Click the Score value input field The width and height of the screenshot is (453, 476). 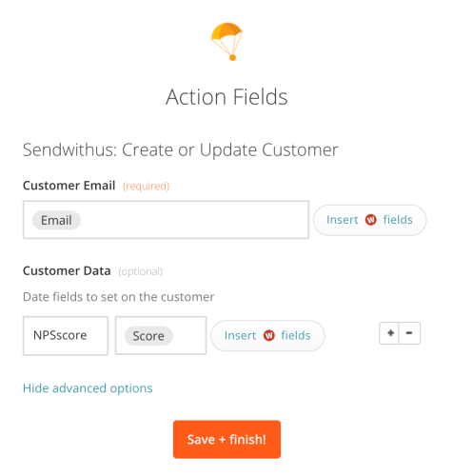161,335
